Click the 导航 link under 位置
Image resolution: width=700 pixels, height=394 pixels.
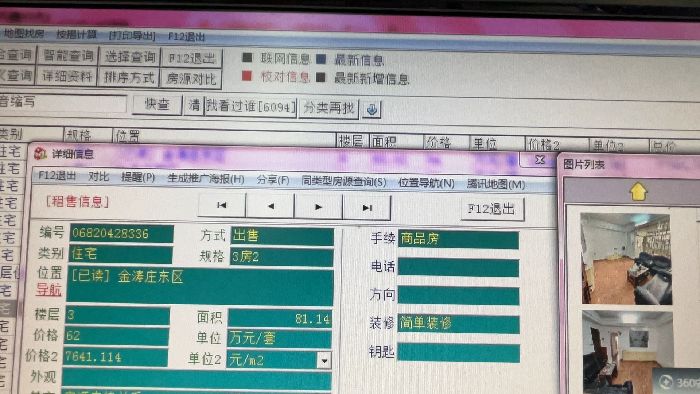click(x=49, y=290)
